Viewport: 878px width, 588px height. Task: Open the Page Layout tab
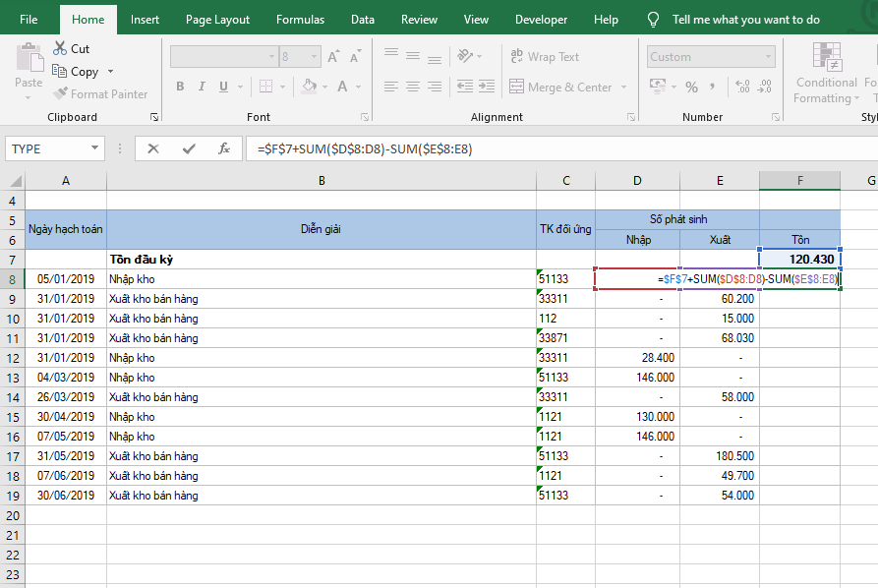(x=217, y=20)
